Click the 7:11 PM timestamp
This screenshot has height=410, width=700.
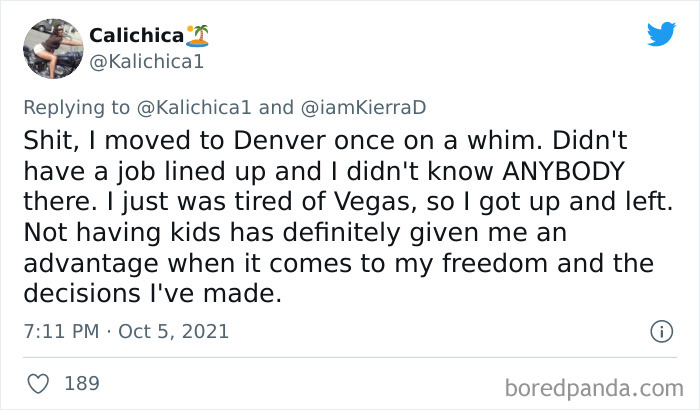pyautogui.click(x=59, y=331)
